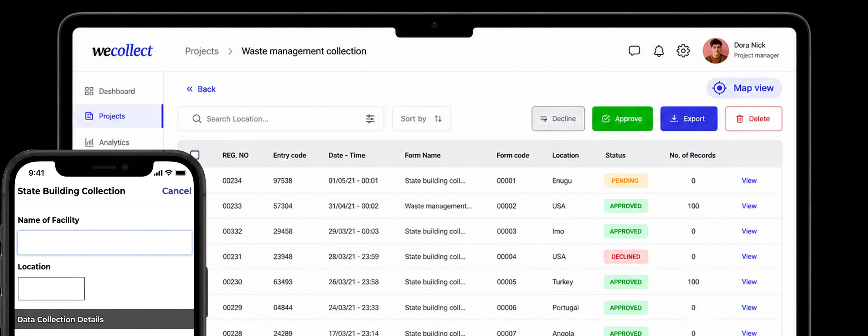The image size is (868, 336).
Task: Open the notifications bell
Action: point(659,51)
